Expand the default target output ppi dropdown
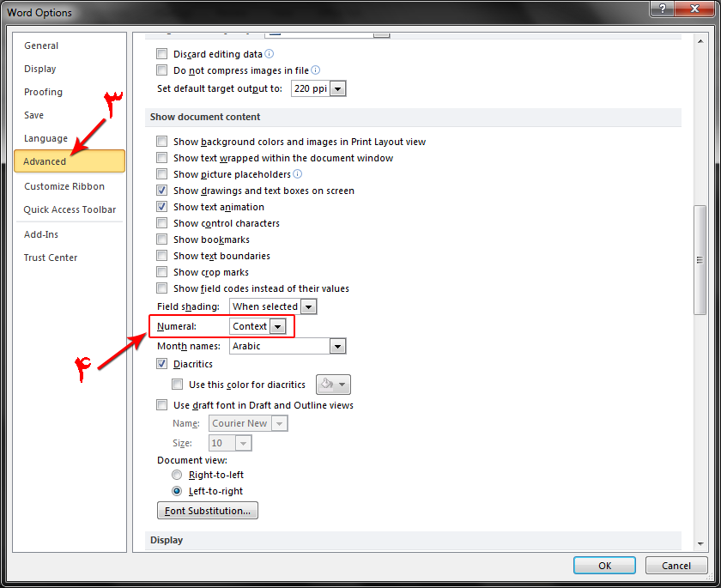Image resolution: width=721 pixels, height=588 pixels. [338, 88]
